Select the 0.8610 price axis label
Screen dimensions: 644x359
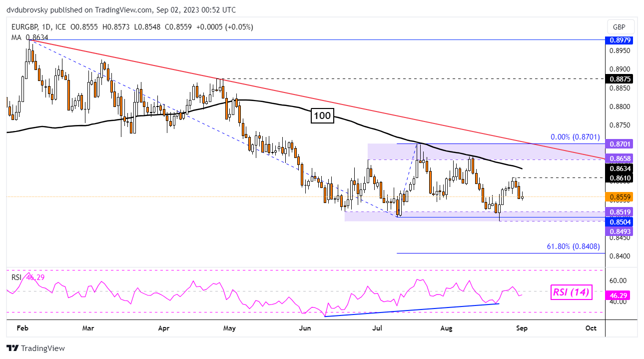pos(619,178)
